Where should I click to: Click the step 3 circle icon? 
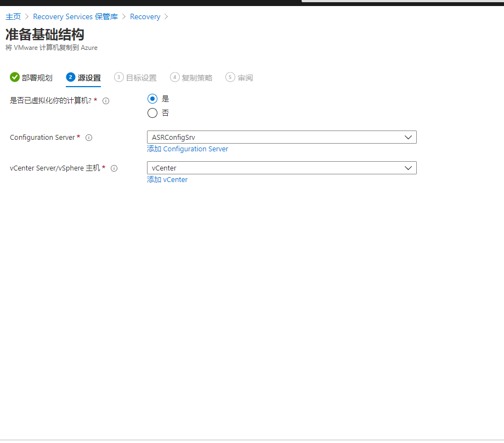point(119,77)
